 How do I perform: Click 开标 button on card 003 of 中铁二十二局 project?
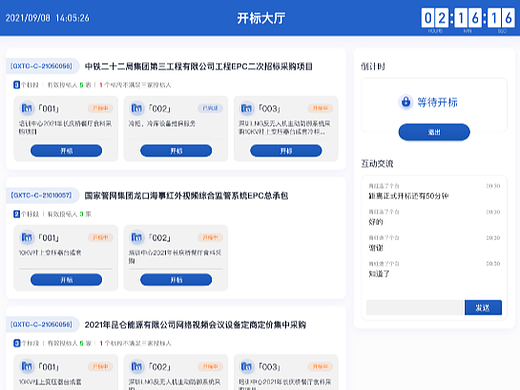click(x=286, y=151)
